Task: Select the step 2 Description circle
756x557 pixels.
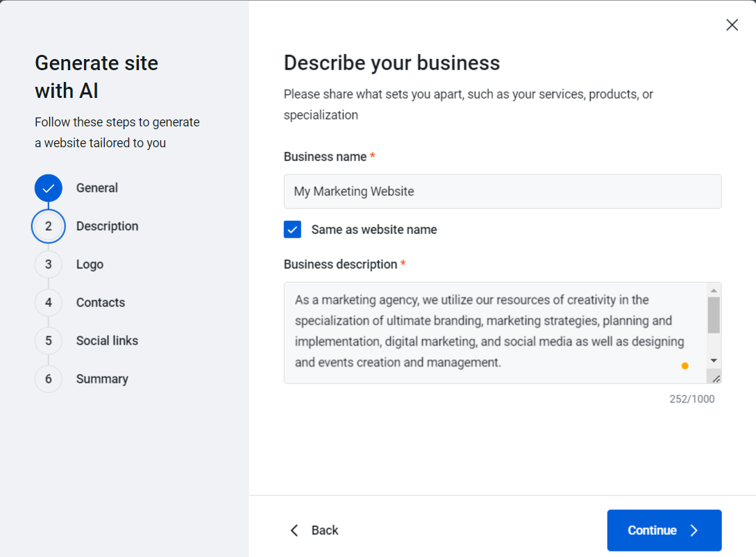Action: pos(49,226)
